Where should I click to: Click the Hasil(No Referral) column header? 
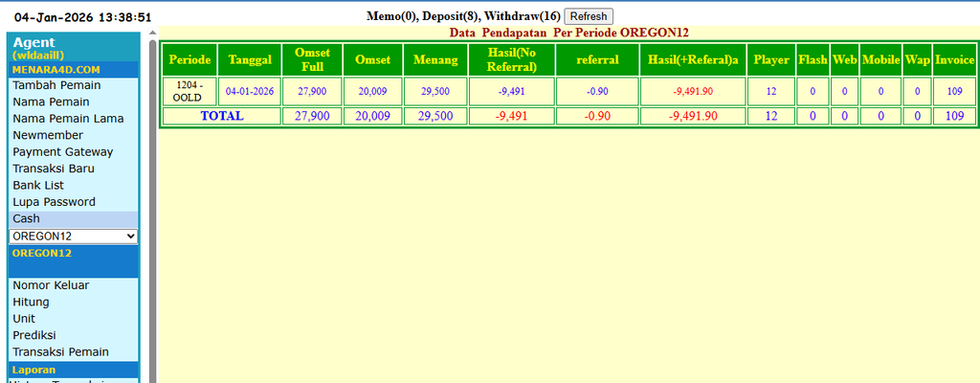pos(511,60)
